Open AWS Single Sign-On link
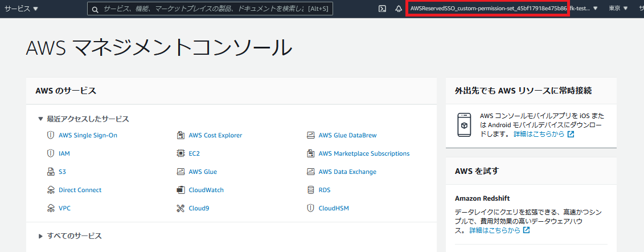Image resolution: width=644 pixels, height=252 pixels. point(88,135)
